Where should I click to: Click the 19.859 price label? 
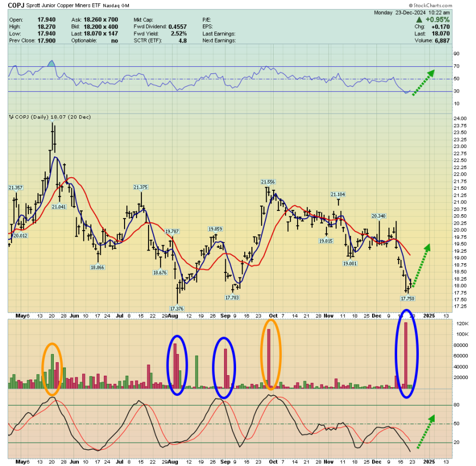pos(215,229)
